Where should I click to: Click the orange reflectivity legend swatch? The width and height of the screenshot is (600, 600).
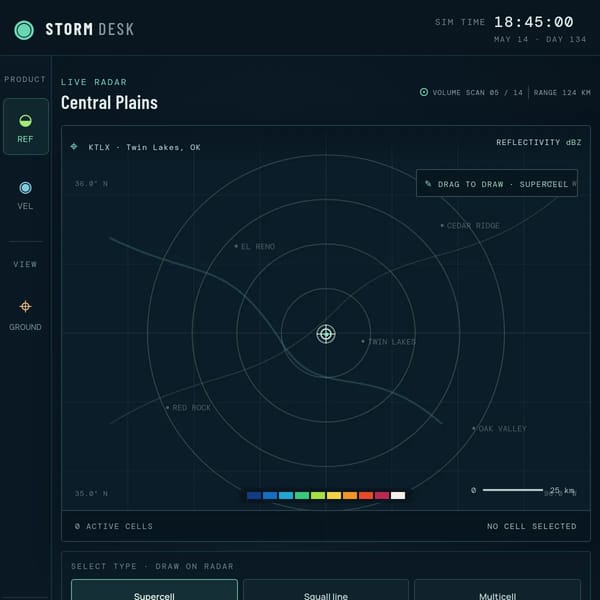350,496
